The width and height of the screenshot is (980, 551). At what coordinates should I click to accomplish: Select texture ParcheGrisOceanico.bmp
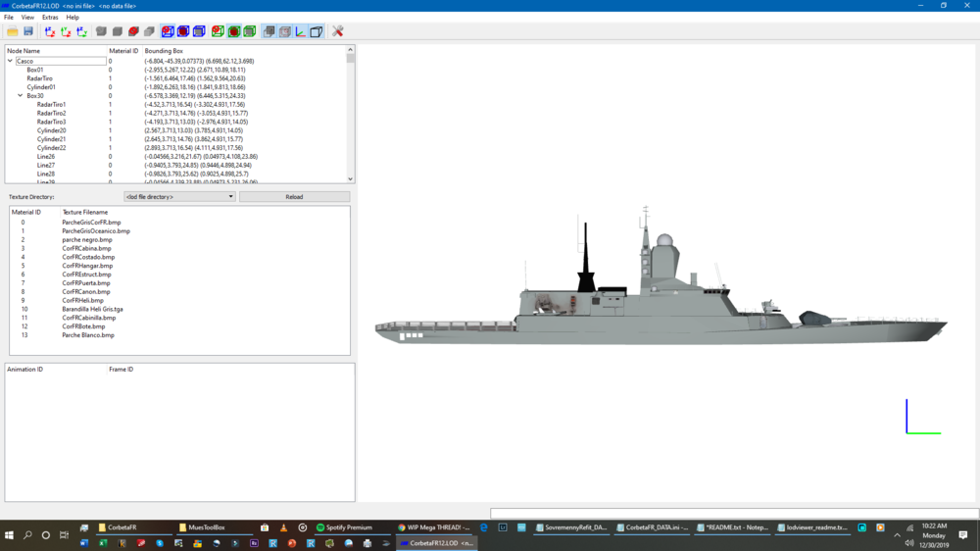point(96,230)
